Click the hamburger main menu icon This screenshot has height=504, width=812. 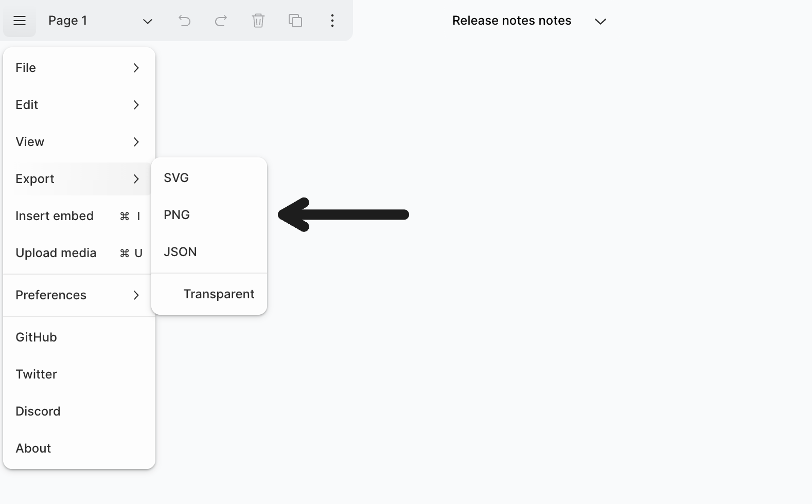click(x=20, y=21)
